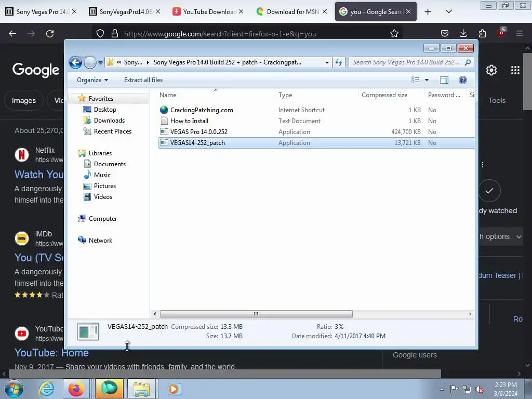This screenshot has width=532, height=399.
Task: Open recent locations dropdown beside forward arrow
Action: click(x=100, y=63)
